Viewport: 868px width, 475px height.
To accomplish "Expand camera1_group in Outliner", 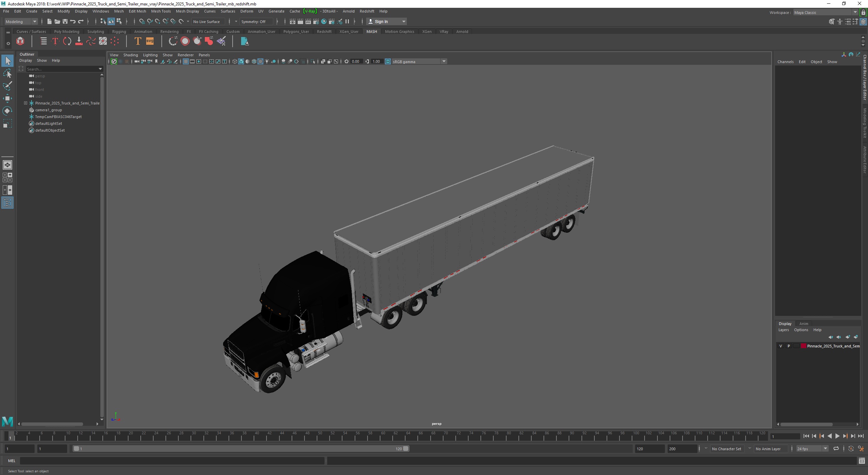I will [x=25, y=110].
